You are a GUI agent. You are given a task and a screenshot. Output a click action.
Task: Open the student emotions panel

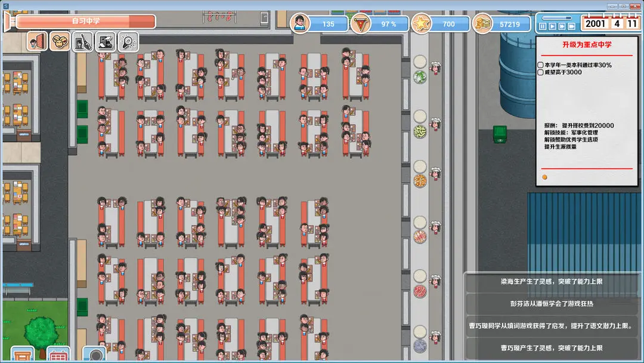click(60, 43)
